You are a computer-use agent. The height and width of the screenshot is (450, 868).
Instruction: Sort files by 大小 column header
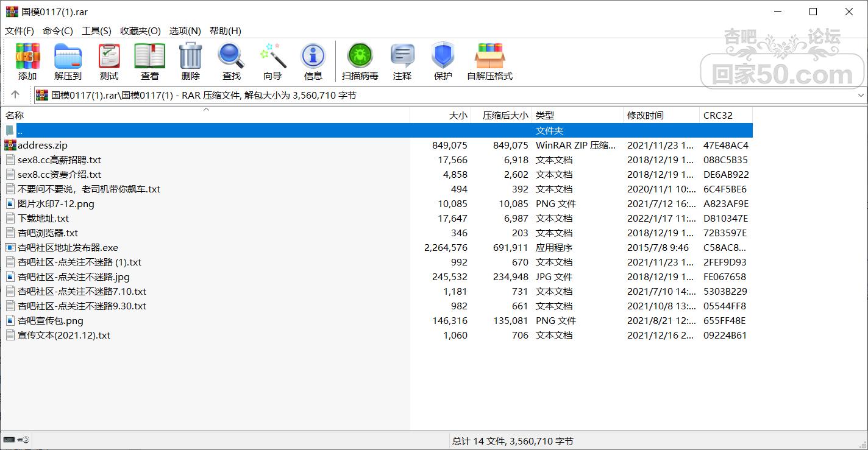(x=441, y=115)
